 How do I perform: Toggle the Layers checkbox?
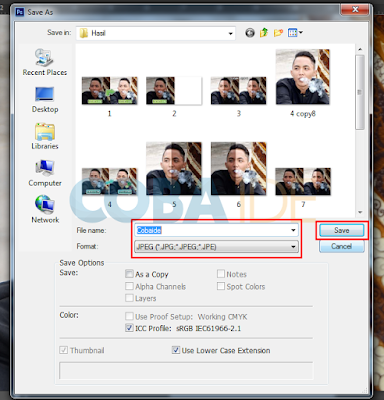click(x=129, y=298)
